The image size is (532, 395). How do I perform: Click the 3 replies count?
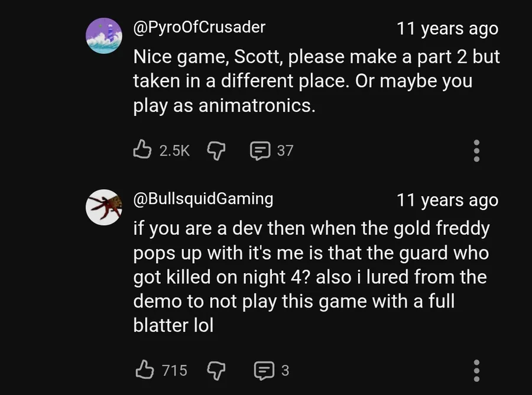[285, 370]
